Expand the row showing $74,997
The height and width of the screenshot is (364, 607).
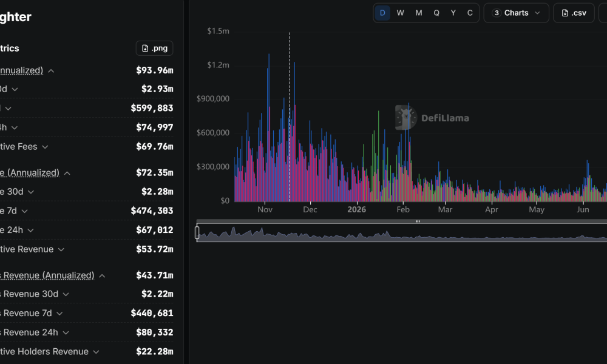15,127
